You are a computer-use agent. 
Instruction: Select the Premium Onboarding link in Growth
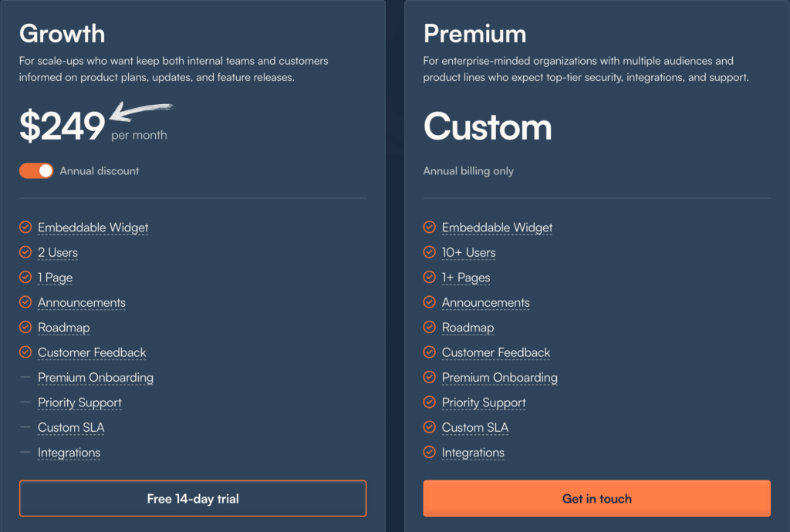[95, 377]
